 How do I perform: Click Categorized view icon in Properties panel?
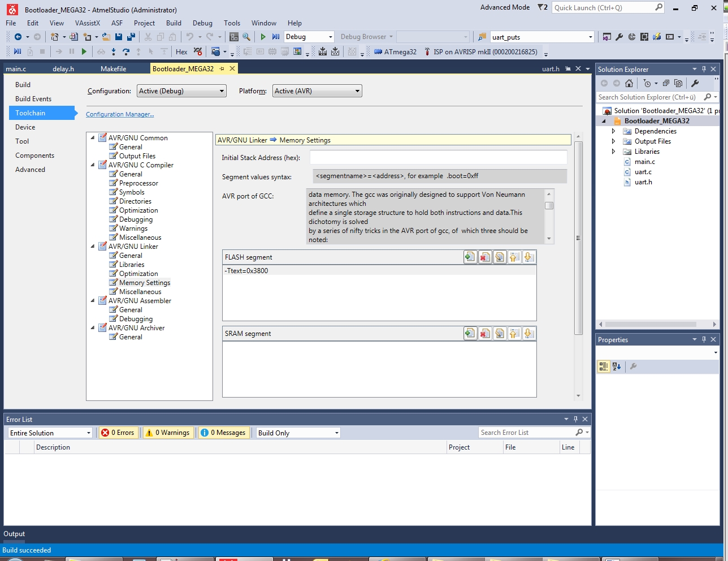tap(604, 366)
